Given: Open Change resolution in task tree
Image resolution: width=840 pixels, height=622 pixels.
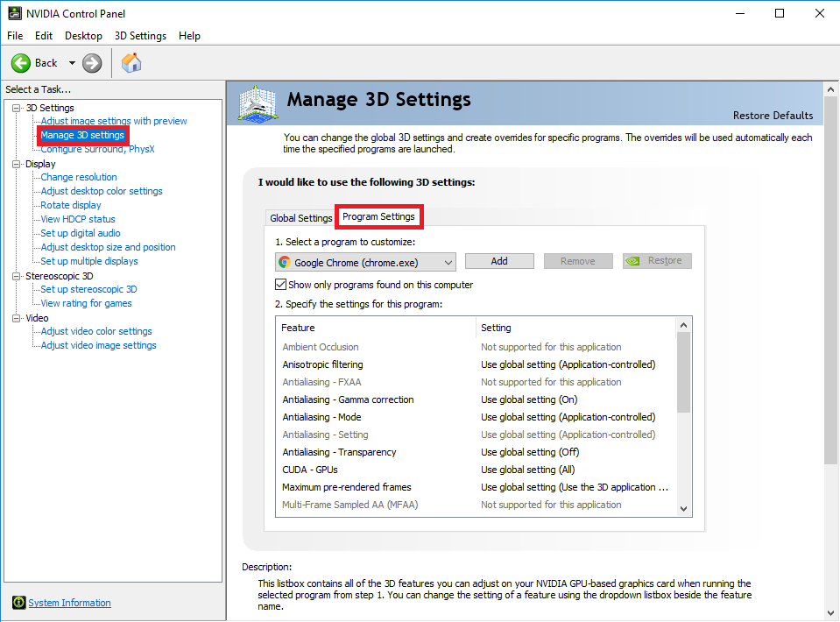Looking at the screenshot, I should (x=79, y=177).
